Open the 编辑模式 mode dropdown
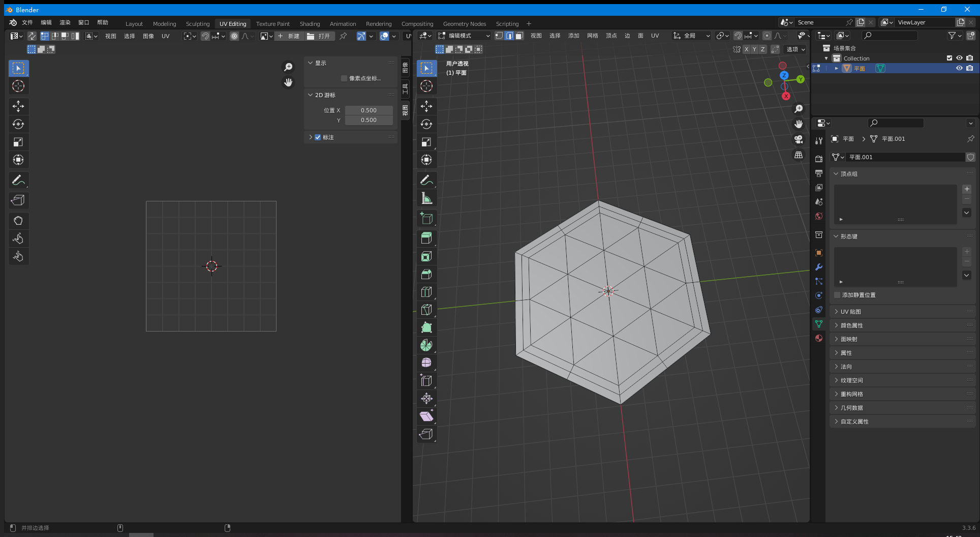The height and width of the screenshot is (537, 980). click(x=464, y=36)
